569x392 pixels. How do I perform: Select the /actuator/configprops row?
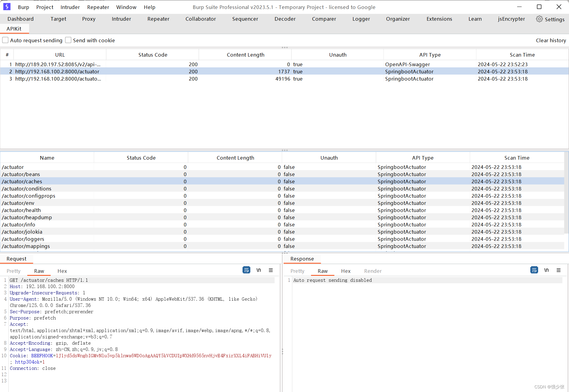pyautogui.click(x=282, y=196)
